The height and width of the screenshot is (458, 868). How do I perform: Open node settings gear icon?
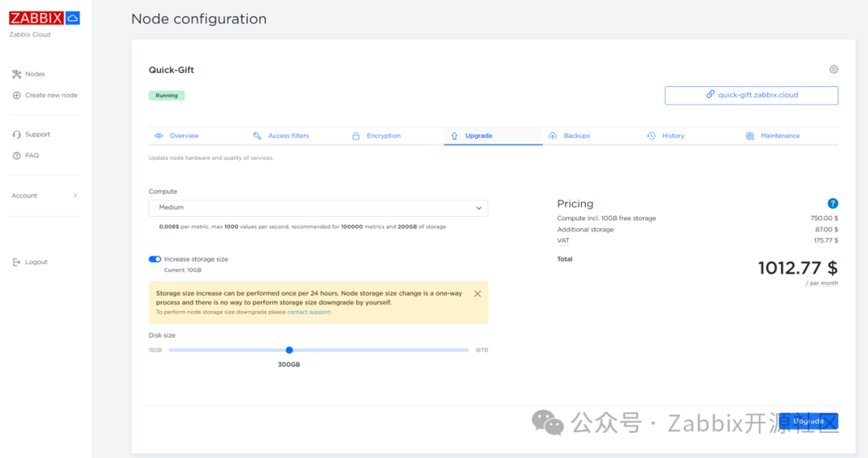[833, 70]
